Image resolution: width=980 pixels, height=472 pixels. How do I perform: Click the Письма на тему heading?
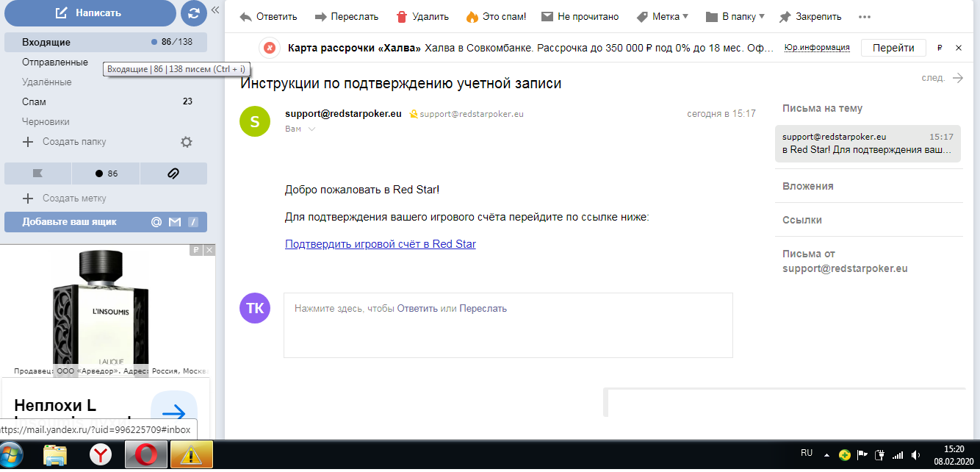tap(823, 108)
